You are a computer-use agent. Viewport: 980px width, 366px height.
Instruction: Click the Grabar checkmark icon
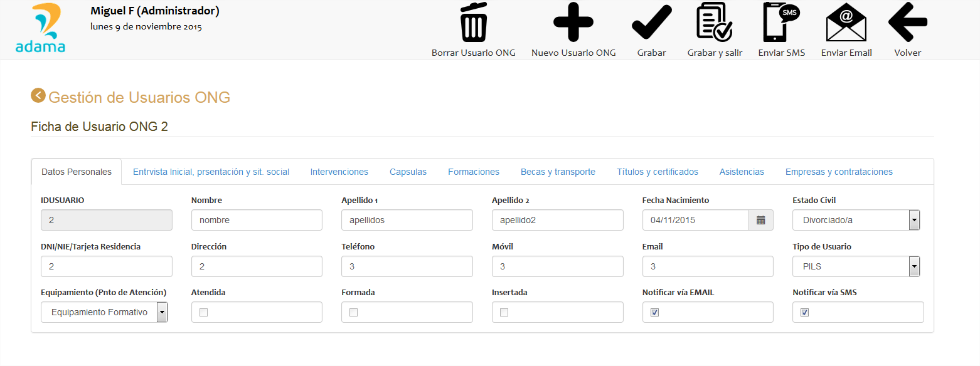[x=651, y=23]
